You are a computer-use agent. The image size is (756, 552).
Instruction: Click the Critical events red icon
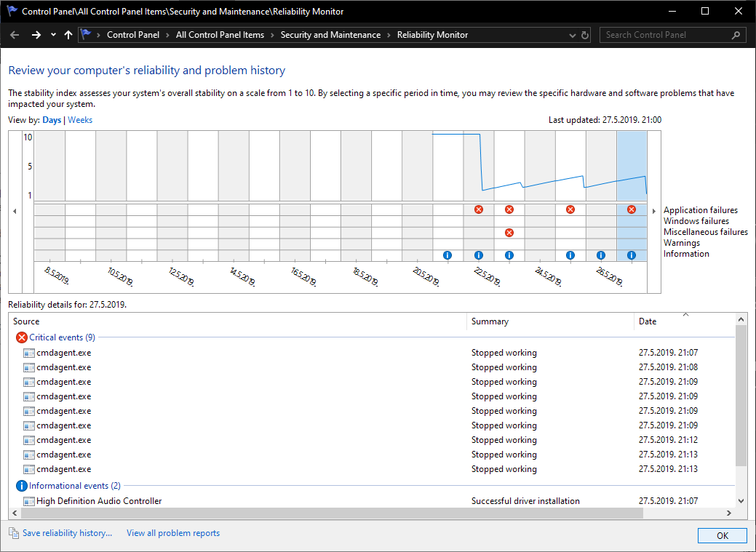coord(21,337)
